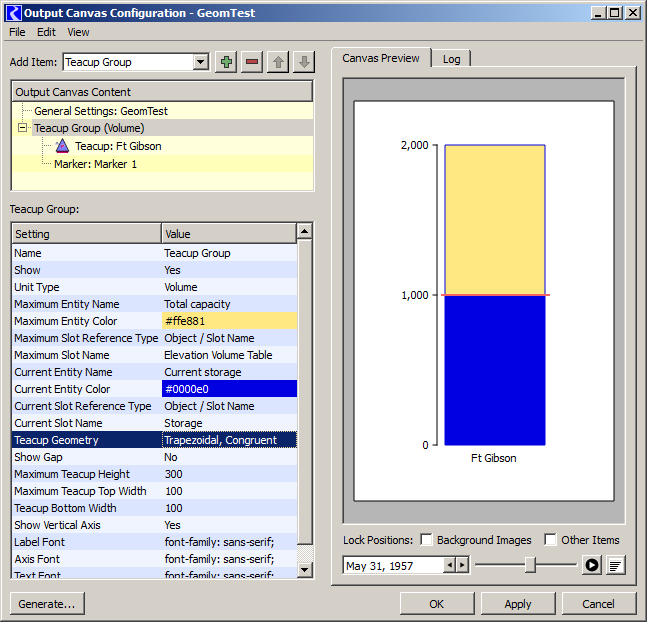Click the Maximum Teacup Height value 300
This screenshot has height=622, width=647.
pos(229,474)
